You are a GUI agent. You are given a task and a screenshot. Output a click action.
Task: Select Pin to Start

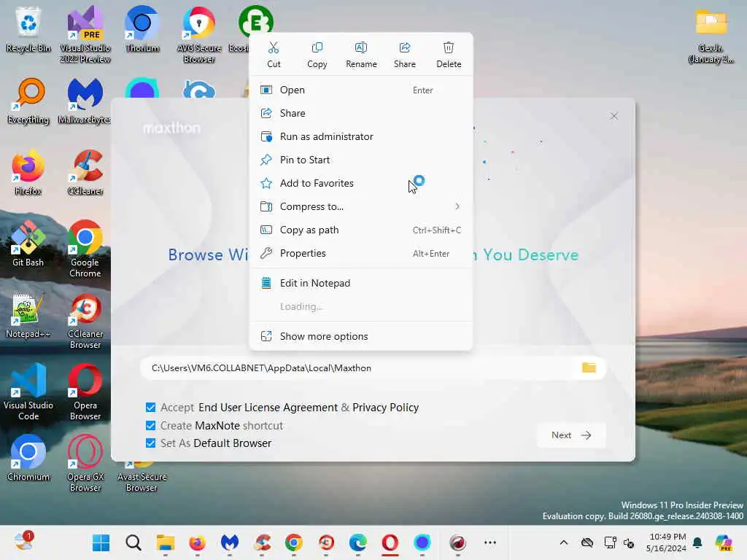pyautogui.click(x=361, y=160)
